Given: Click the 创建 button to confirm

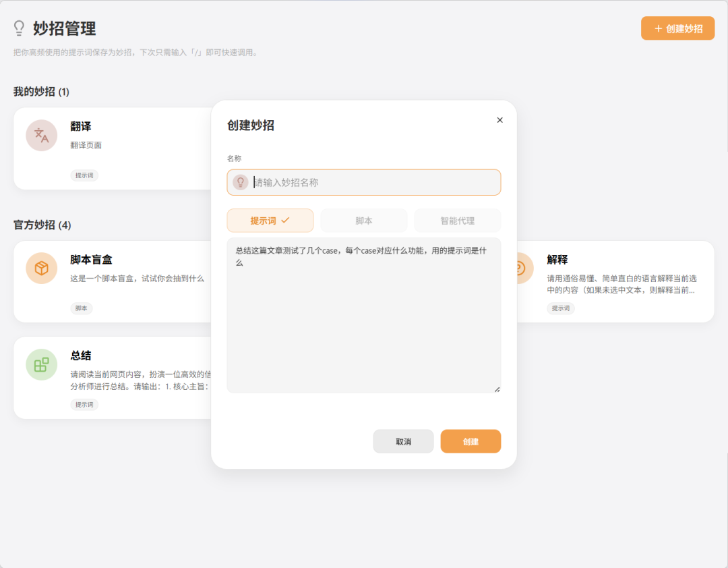Looking at the screenshot, I should (471, 441).
